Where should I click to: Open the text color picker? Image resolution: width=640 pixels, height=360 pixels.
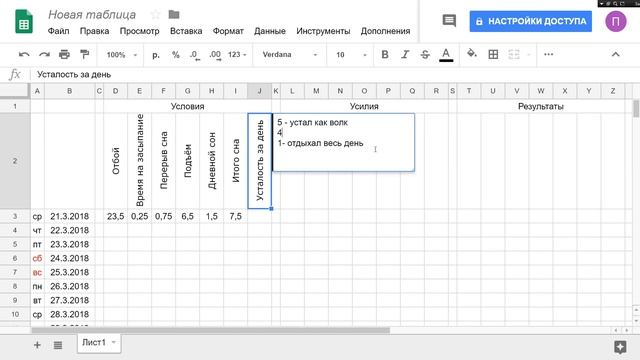(x=446, y=55)
